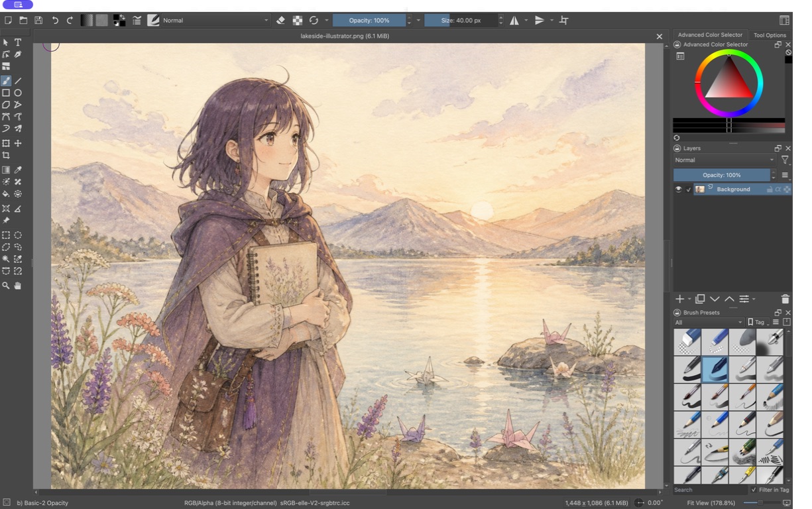The height and width of the screenshot is (509, 812).
Task: Select the Crop tool
Action: [6, 156]
